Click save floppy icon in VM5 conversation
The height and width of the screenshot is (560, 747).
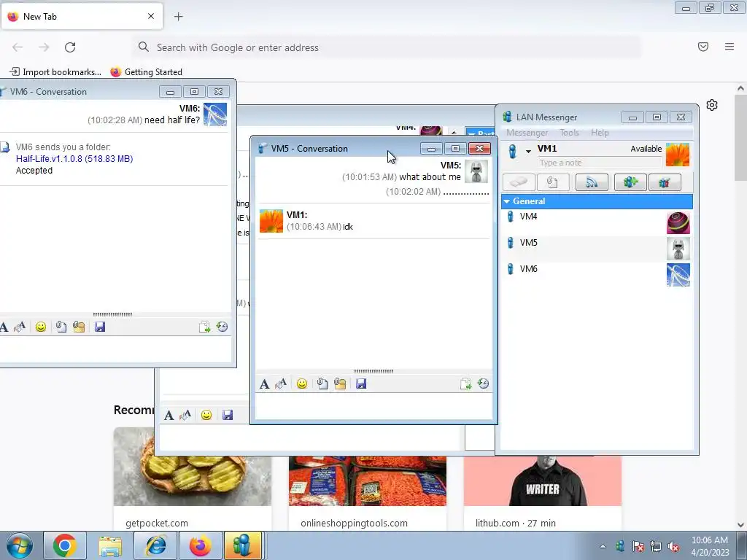point(361,384)
